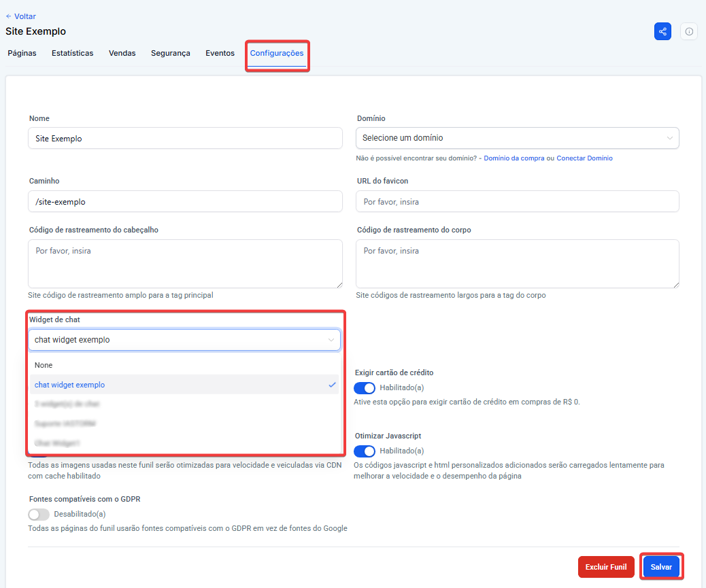Image resolution: width=706 pixels, height=588 pixels.
Task: Select chat widget exemplo option
Action: click(70, 385)
